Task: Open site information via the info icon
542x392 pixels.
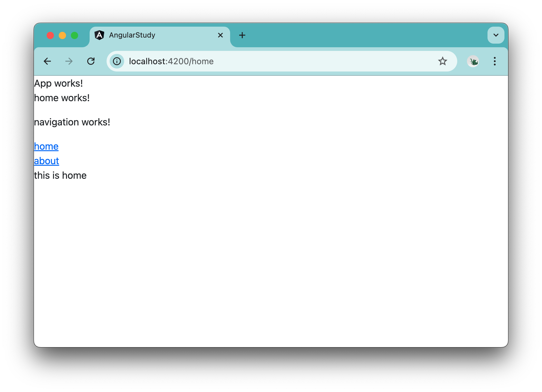Action: tap(117, 61)
